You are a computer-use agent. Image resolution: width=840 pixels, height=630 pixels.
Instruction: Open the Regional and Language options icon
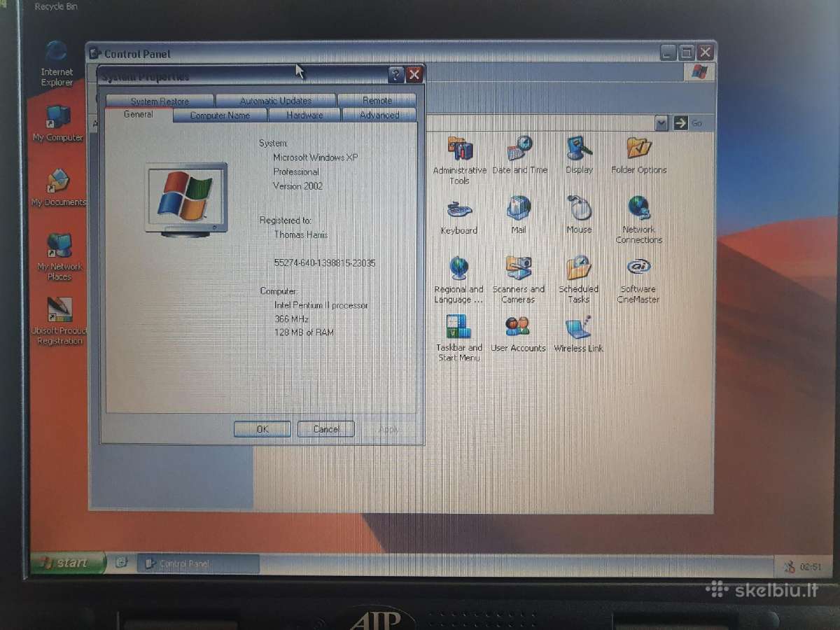(458, 280)
